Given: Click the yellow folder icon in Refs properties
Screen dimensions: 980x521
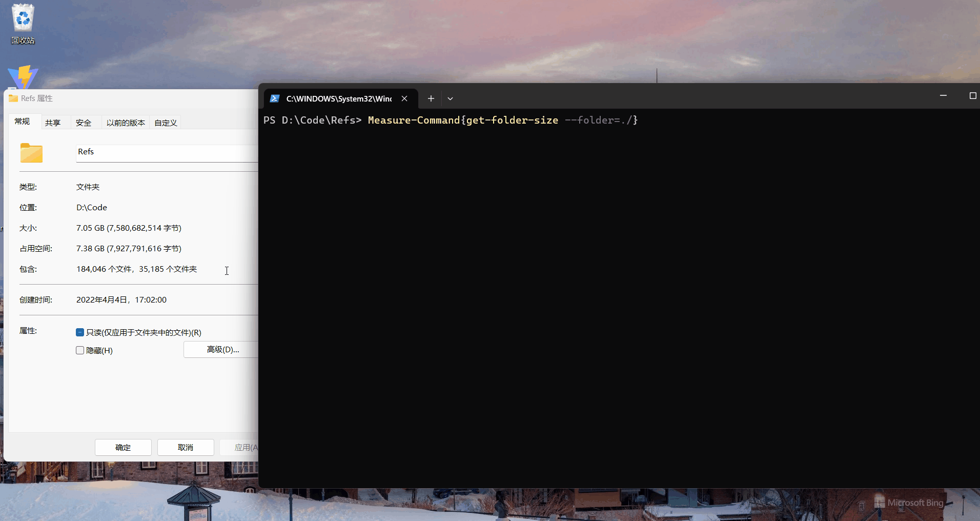Looking at the screenshot, I should click(31, 153).
